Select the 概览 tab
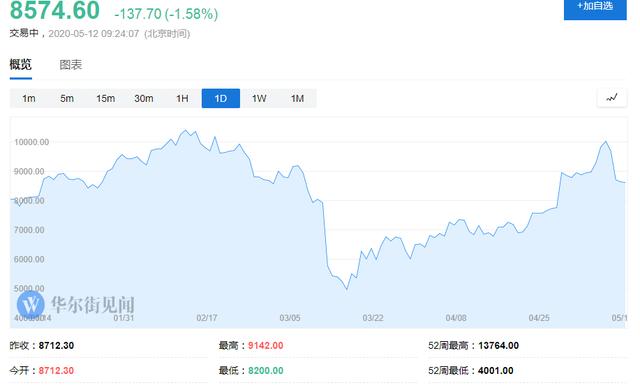The image size is (640, 390). (x=20, y=64)
